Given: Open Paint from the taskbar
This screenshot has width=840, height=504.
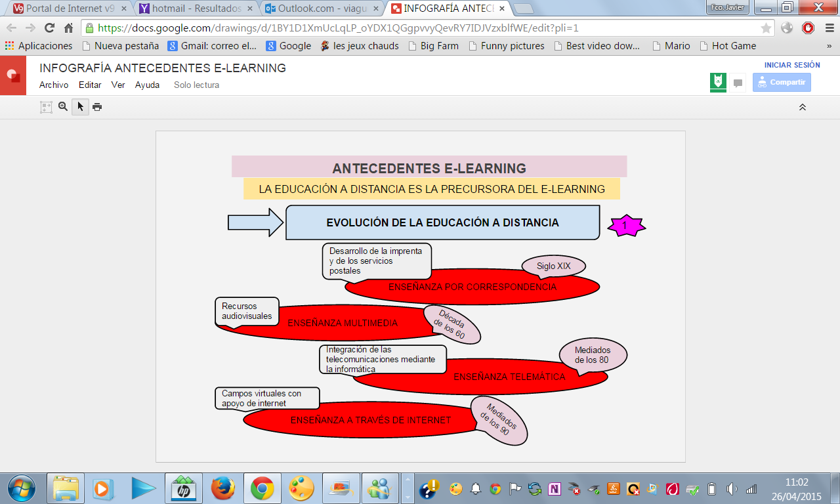Looking at the screenshot, I should point(302,488).
